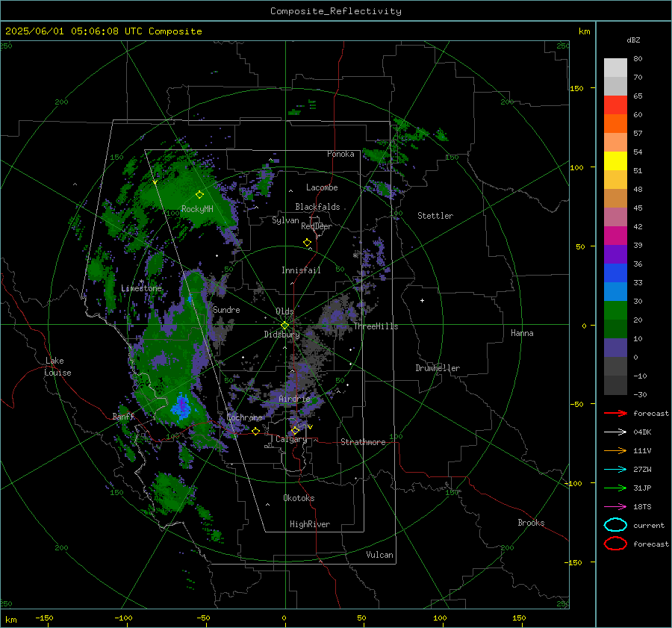Click the RedDeer city label

pyautogui.click(x=317, y=226)
